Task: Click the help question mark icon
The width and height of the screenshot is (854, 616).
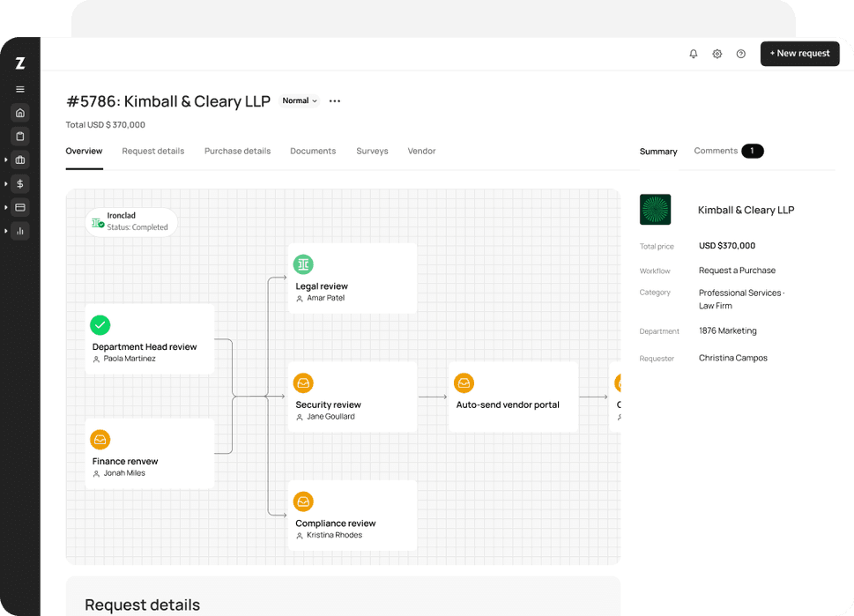Action: (x=740, y=54)
